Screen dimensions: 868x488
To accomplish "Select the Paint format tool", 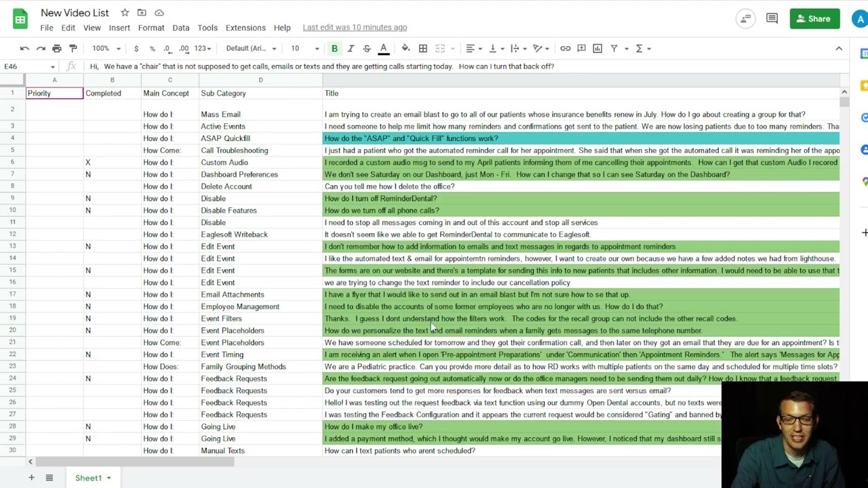I will coord(73,48).
